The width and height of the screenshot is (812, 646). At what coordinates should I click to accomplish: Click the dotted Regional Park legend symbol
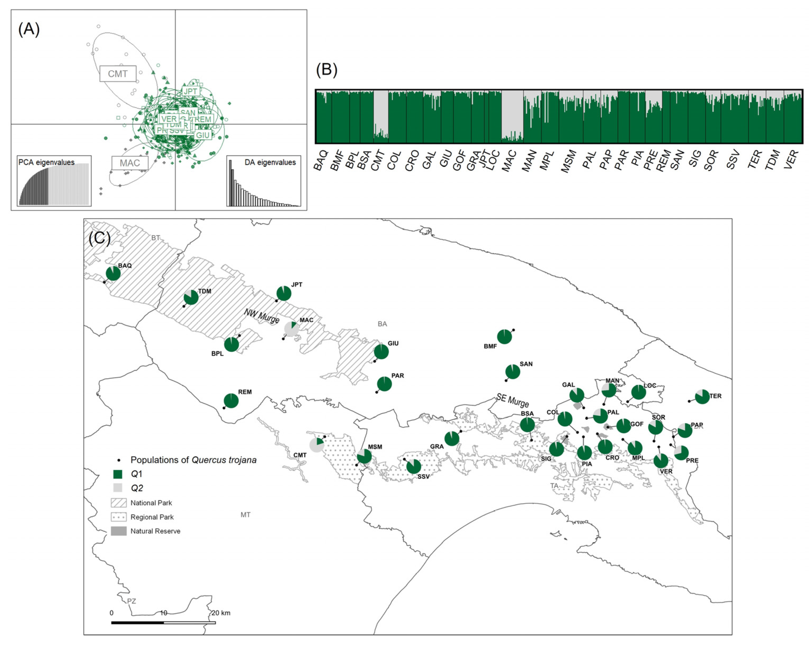(119, 517)
